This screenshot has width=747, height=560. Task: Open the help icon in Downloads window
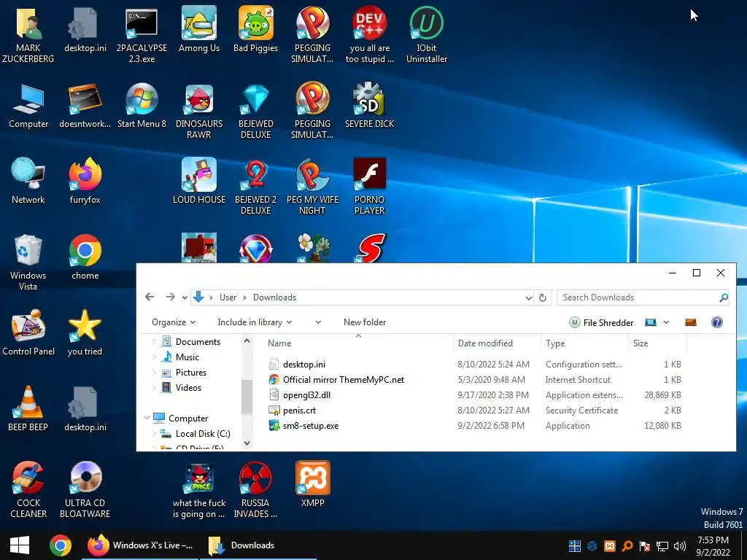[717, 322]
